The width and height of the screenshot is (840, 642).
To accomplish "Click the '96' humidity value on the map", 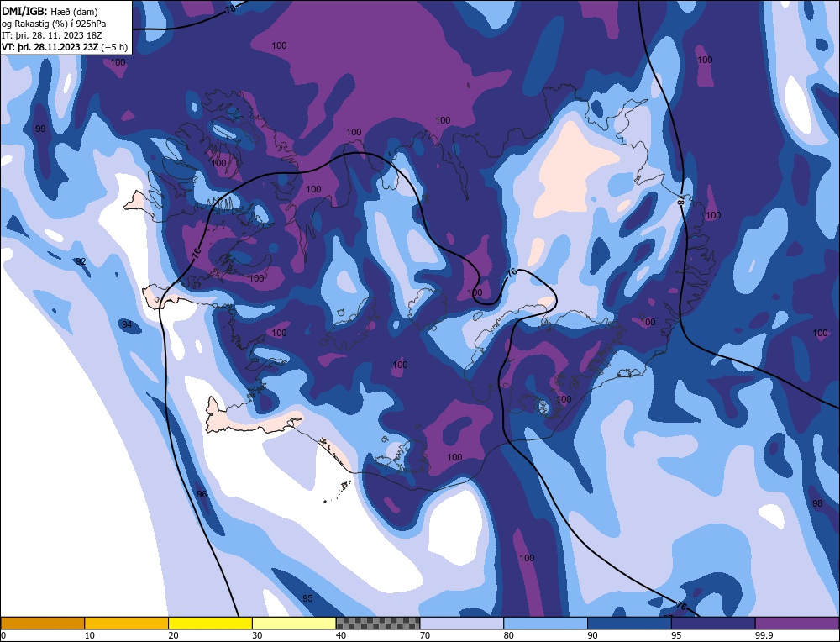I will click(x=202, y=494).
